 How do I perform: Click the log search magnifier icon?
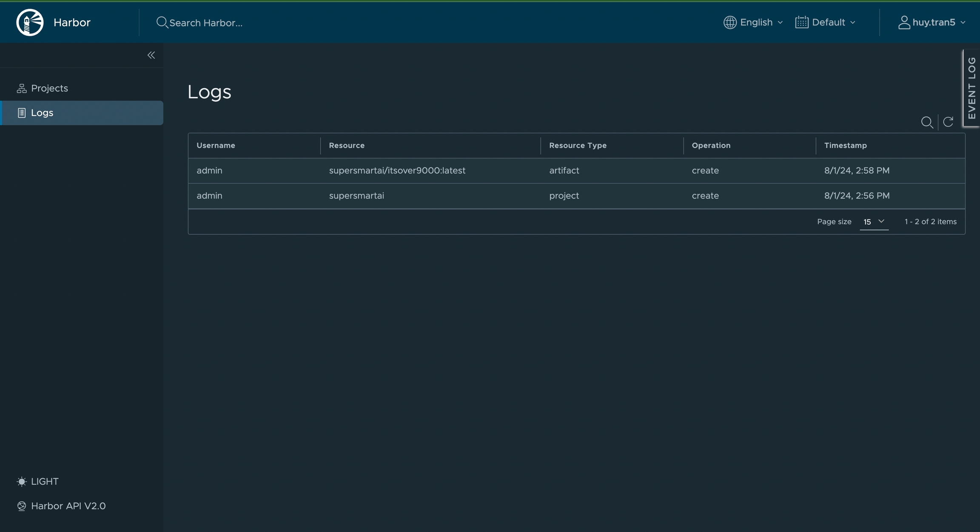(x=927, y=122)
